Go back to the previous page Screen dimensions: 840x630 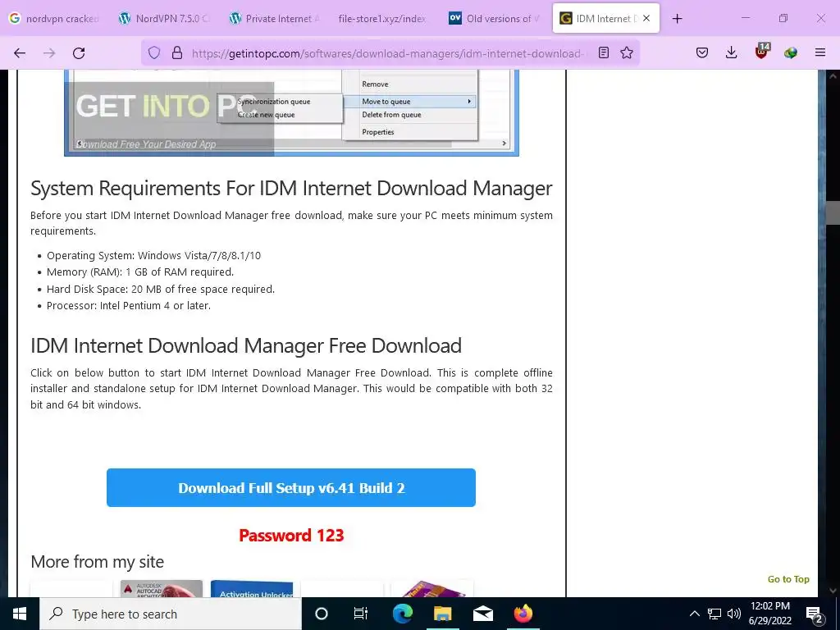point(20,52)
